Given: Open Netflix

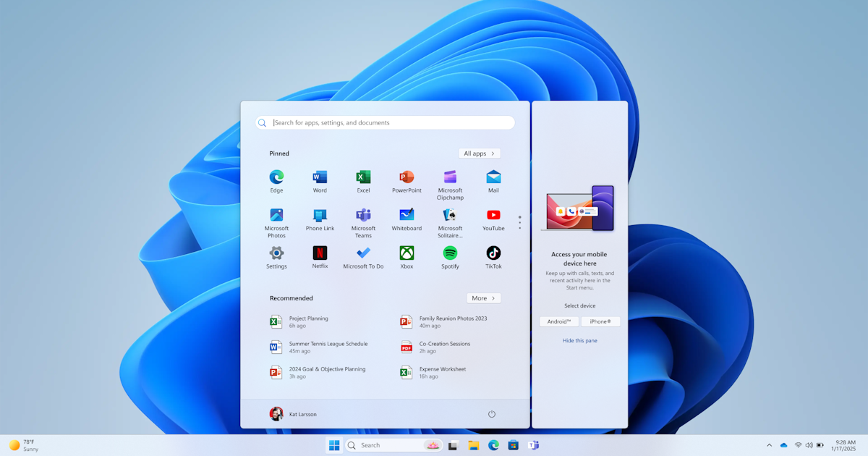Looking at the screenshot, I should click(320, 256).
